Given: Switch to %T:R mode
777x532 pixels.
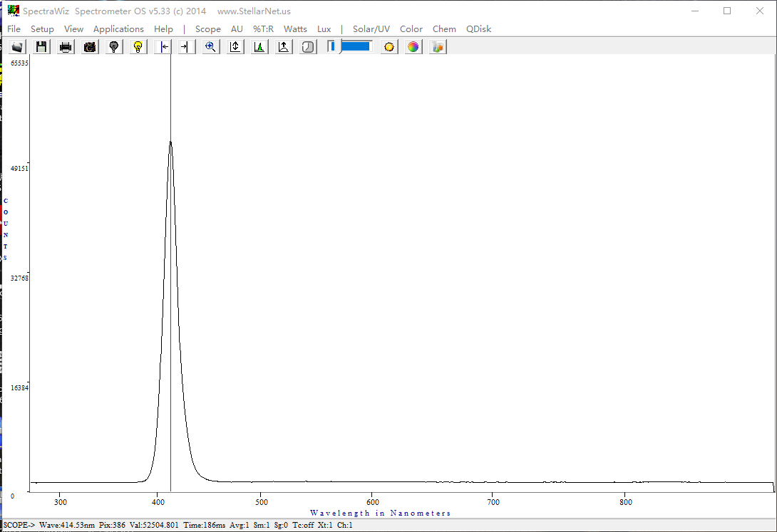Looking at the screenshot, I should point(263,29).
